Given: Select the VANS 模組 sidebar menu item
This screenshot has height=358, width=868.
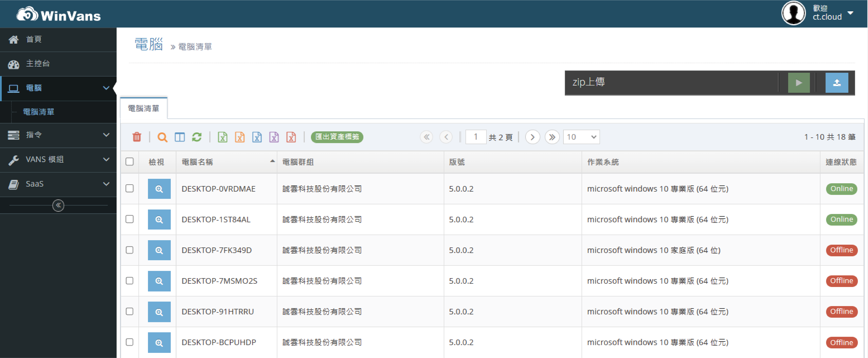Looking at the screenshot, I should [58, 160].
